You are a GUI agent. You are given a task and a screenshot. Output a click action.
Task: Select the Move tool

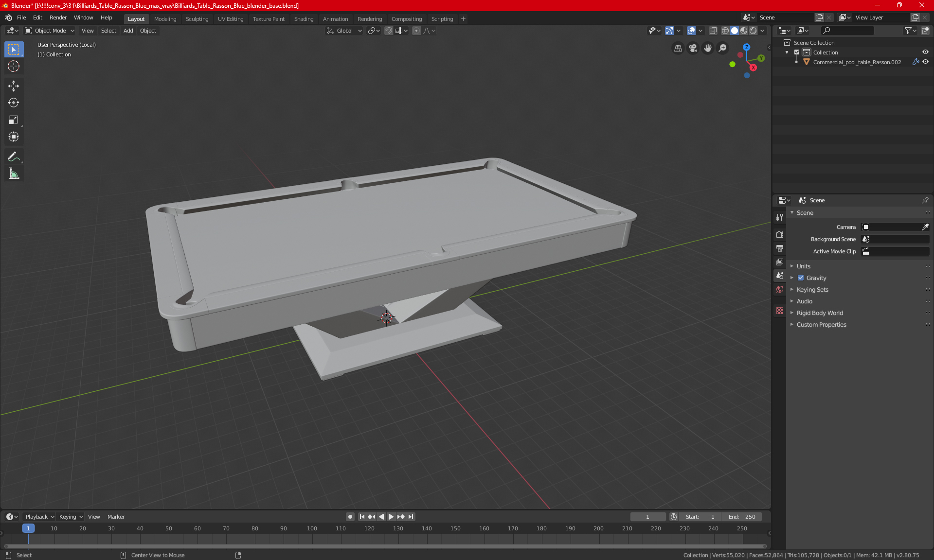[x=14, y=86]
